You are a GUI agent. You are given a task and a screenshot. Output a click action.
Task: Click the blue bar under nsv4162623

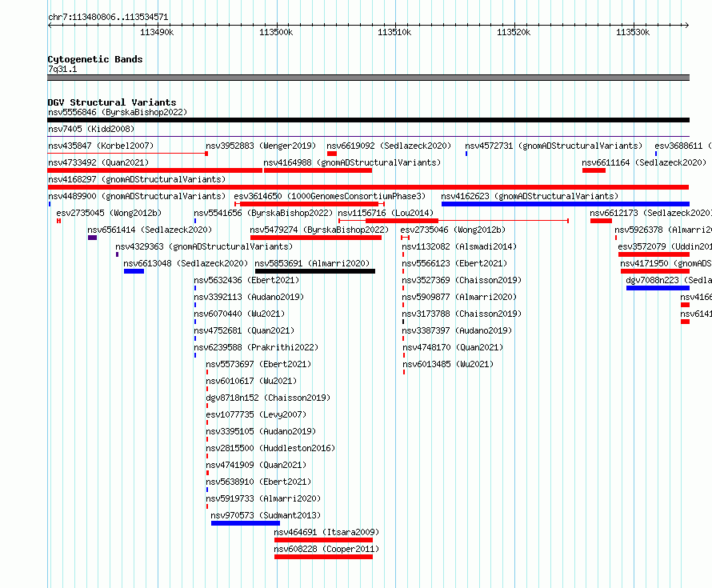[x=566, y=204]
